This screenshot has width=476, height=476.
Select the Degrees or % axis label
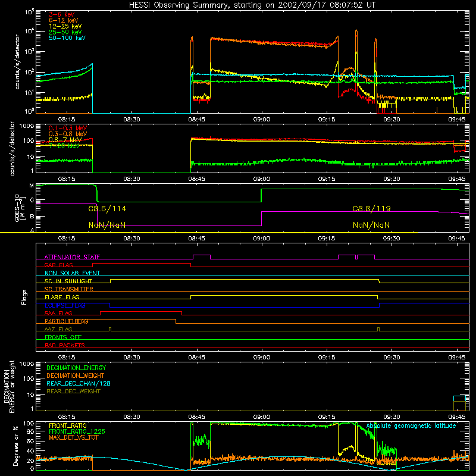click(15, 446)
